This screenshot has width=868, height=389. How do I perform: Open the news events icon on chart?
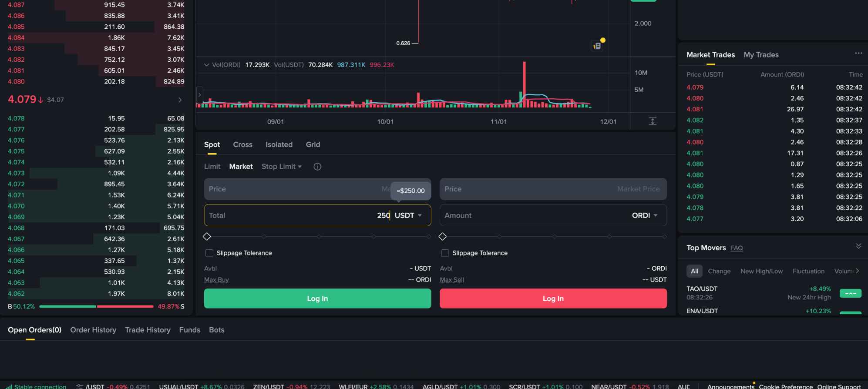597,45
